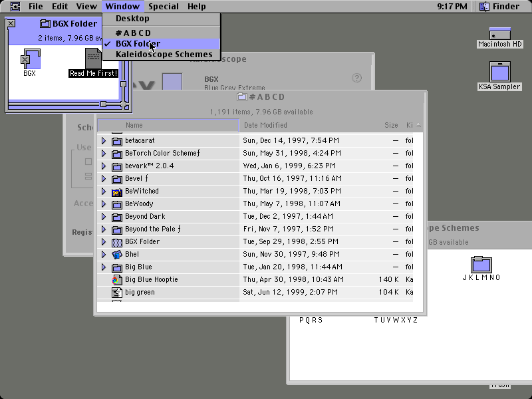532x399 pixels.
Task: Sort list by the Size column header
Action: point(391,125)
